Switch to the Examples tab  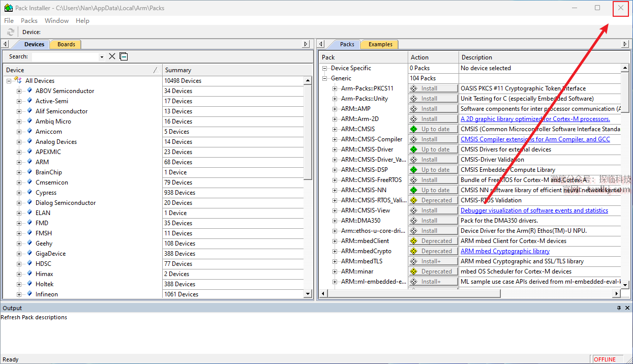click(380, 44)
